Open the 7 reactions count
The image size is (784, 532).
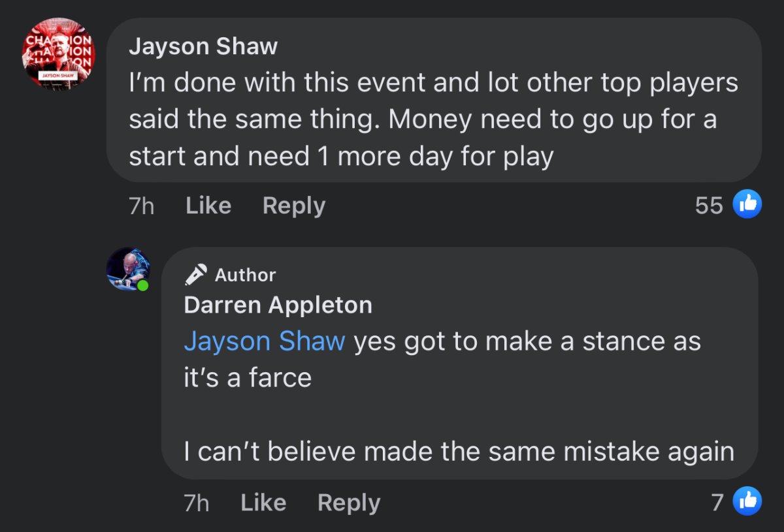click(717, 502)
